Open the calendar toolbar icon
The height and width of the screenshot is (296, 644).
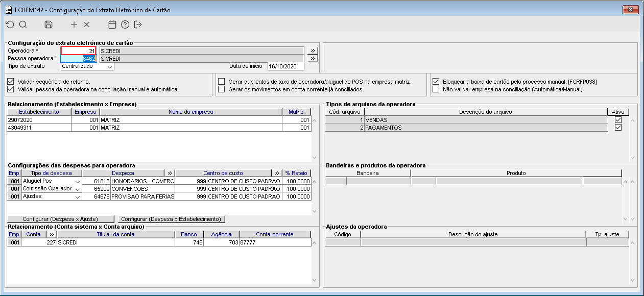pos(112,24)
